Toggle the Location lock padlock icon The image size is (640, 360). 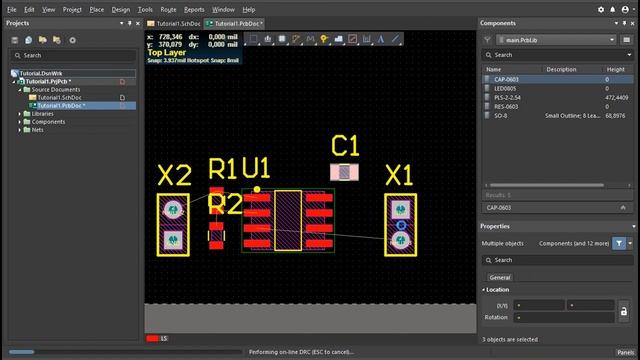click(624, 311)
